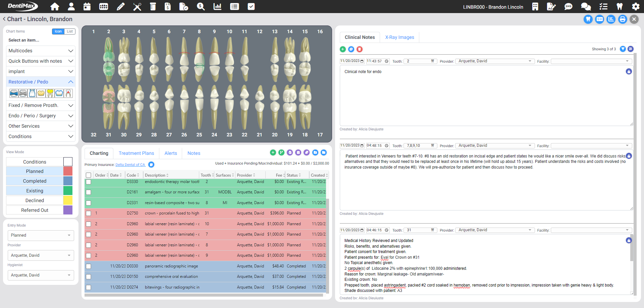Switch Chart Items view to List mode

(69, 31)
